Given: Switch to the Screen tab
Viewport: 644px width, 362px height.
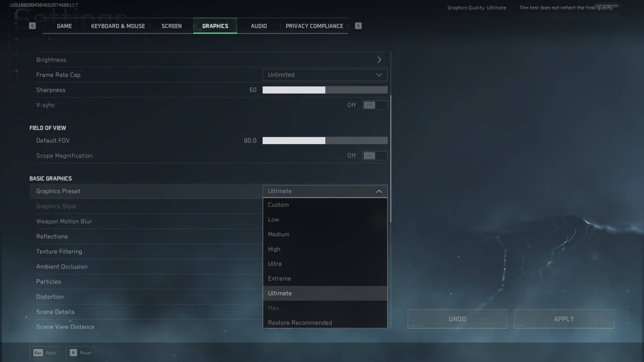Looking at the screenshot, I should click(x=171, y=26).
